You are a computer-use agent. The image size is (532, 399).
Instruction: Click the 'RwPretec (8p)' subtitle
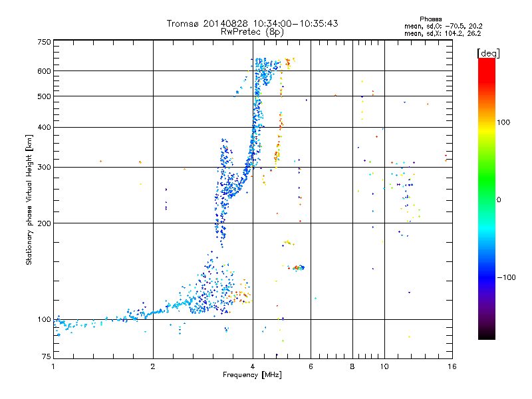tap(252, 32)
